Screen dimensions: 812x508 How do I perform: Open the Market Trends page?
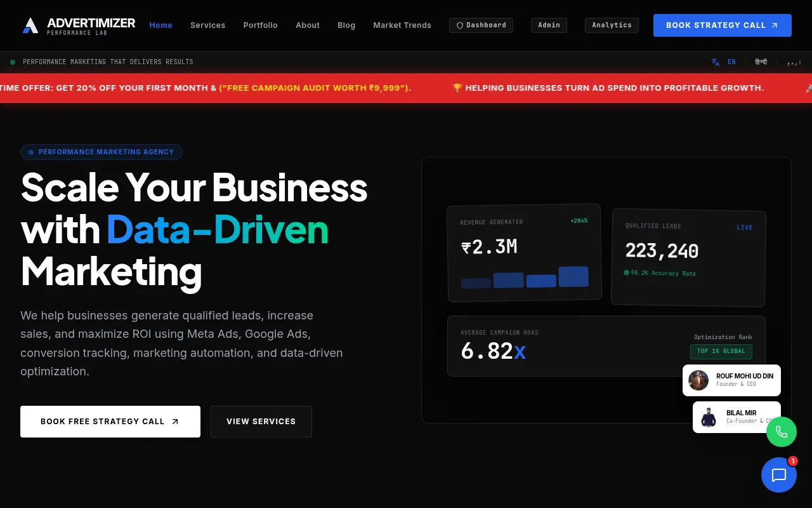pos(402,25)
